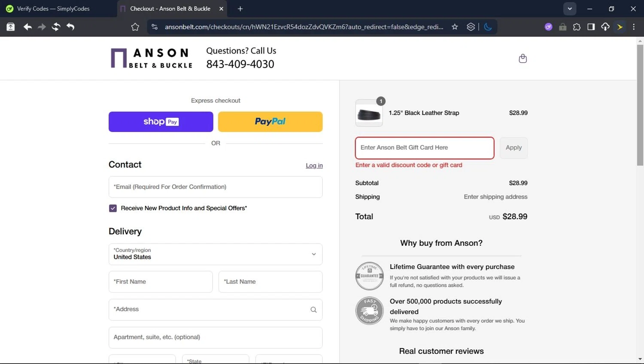Click the address search magnifier icon

tap(313, 310)
